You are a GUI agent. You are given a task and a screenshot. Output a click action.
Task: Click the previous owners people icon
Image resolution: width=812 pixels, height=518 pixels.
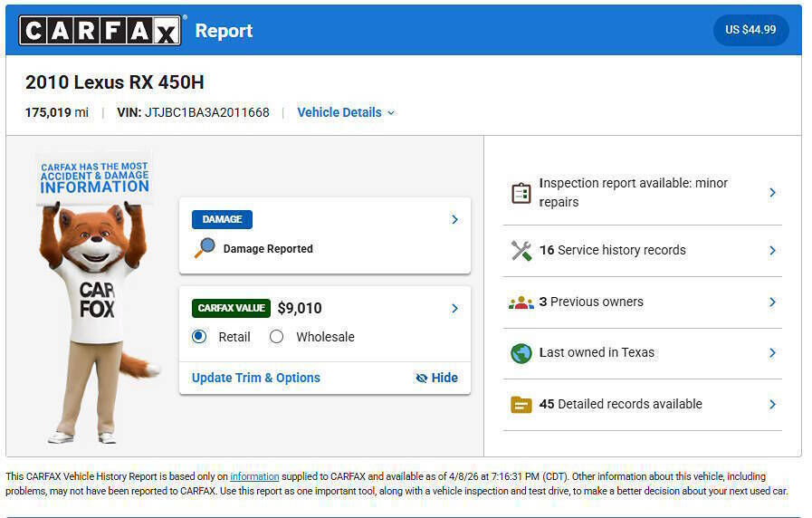click(x=521, y=302)
